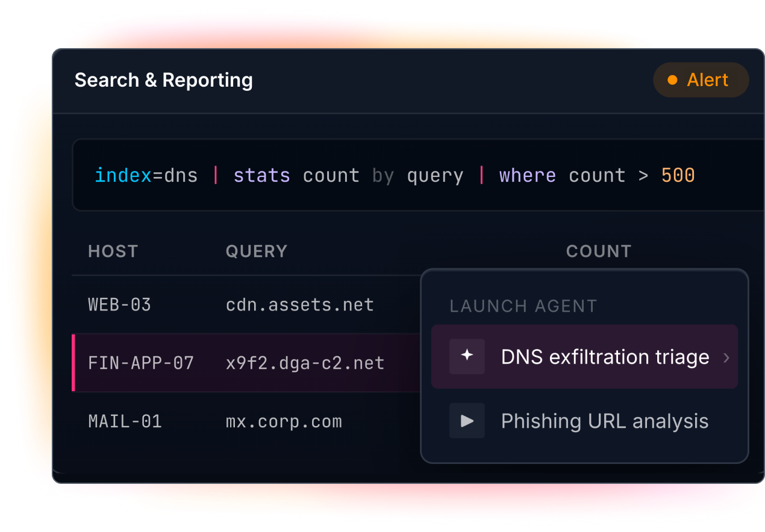Click the stats keyword in the query
Screen dimensions: 765x532
coord(262,176)
